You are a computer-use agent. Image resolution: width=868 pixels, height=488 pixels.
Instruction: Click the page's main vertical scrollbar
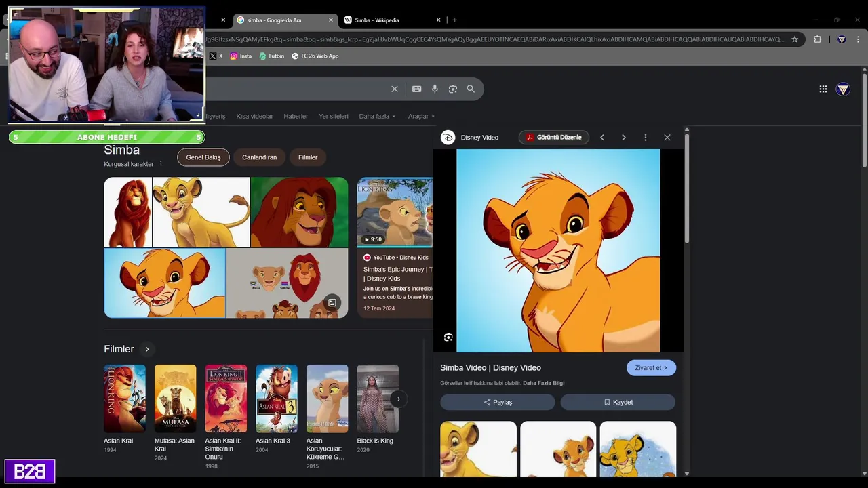click(x=864, y=119)
